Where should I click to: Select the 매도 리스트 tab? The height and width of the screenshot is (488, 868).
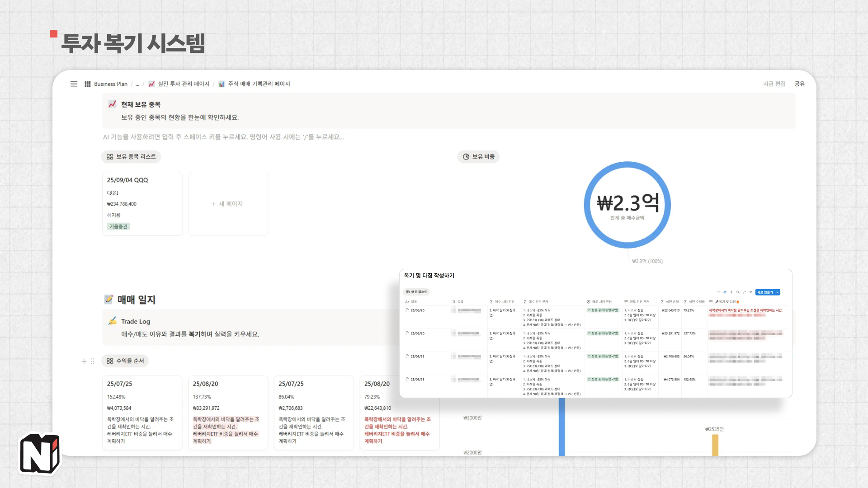416,292
